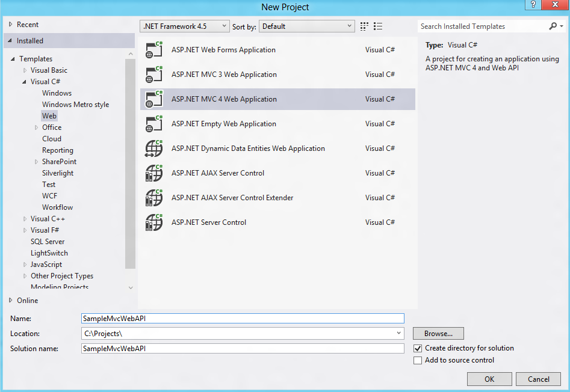Select ASP.NET Empty Web Application template
The width and height of the screenshot is (570, 392).
coord(277,124)
